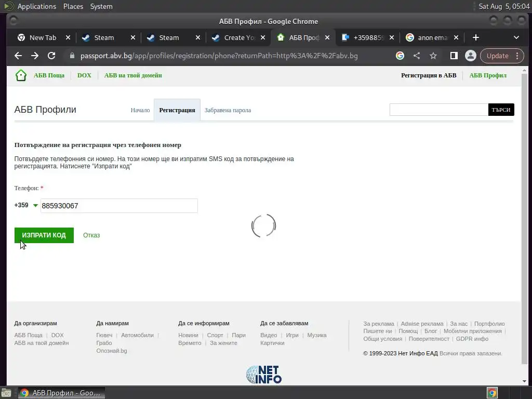Close the +359885 tab
This screenshot has width=532, height=399.
[x=392, y=37]
